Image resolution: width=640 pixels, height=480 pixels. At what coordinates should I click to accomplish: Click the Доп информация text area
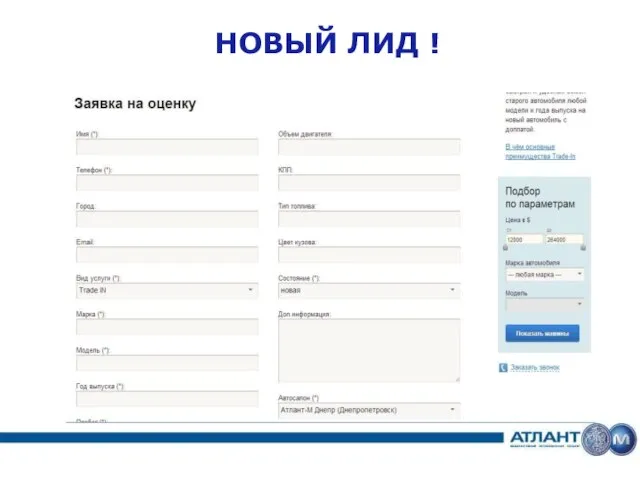[369, 351]
